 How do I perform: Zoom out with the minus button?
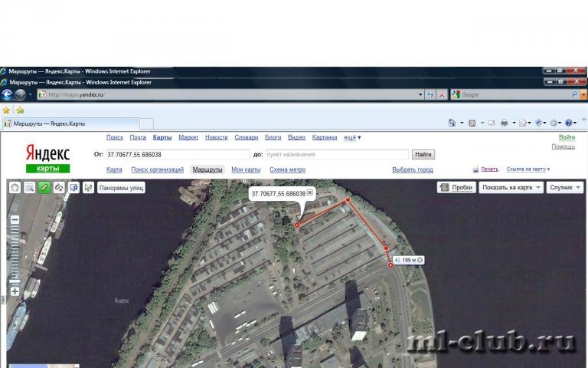[15, 220]
